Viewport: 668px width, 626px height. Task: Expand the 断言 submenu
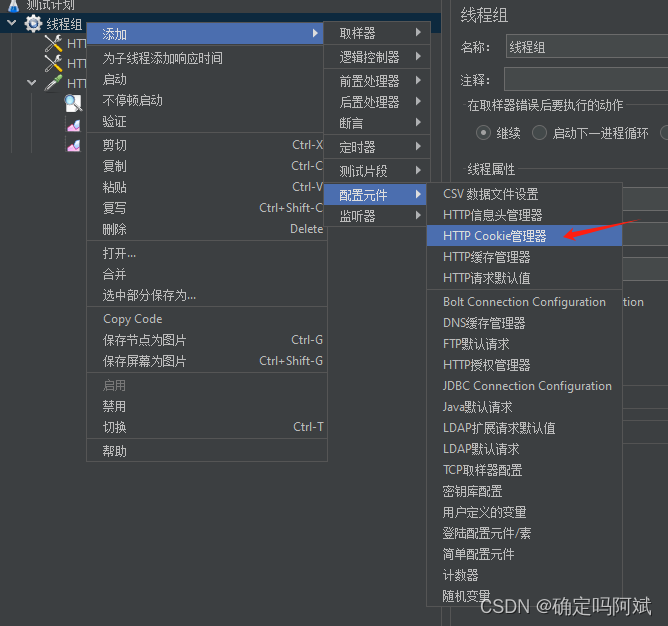tap(377, 123)
